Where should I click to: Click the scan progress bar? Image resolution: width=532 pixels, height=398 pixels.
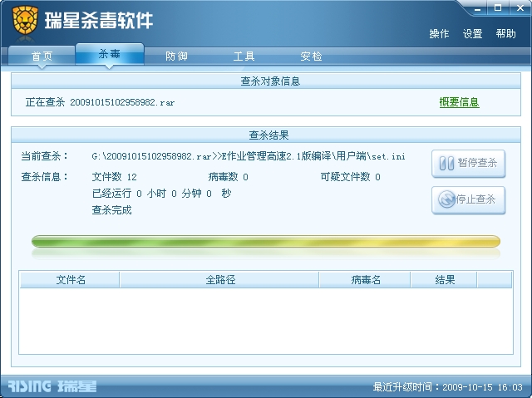(x=266, y=242)
